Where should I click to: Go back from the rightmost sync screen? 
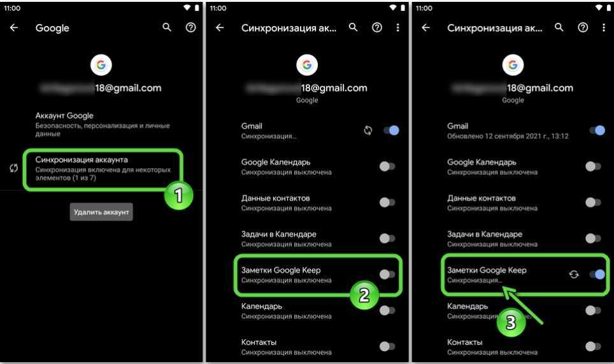pos(426,27)
